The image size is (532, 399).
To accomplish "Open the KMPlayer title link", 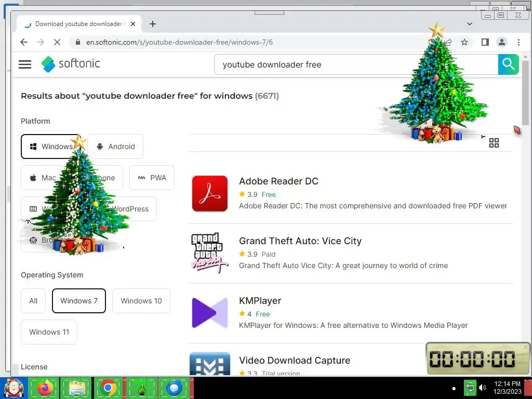I will [260, 301].
